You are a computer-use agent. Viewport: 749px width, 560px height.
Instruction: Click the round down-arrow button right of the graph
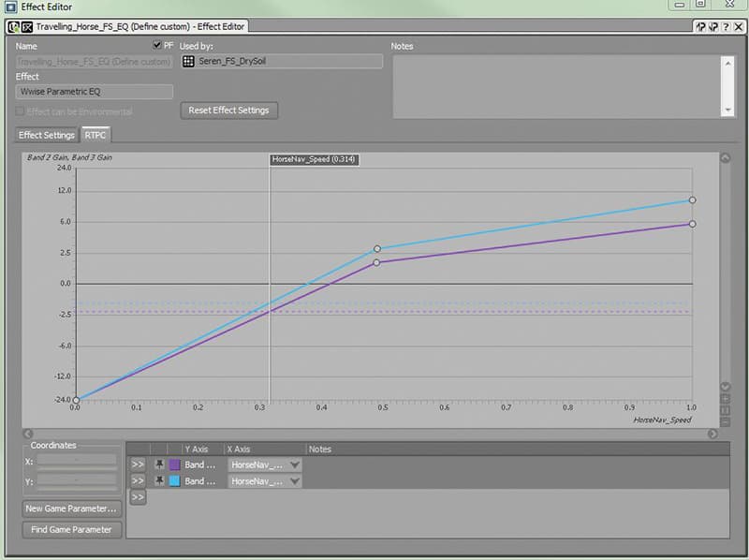tap(725, 387)
